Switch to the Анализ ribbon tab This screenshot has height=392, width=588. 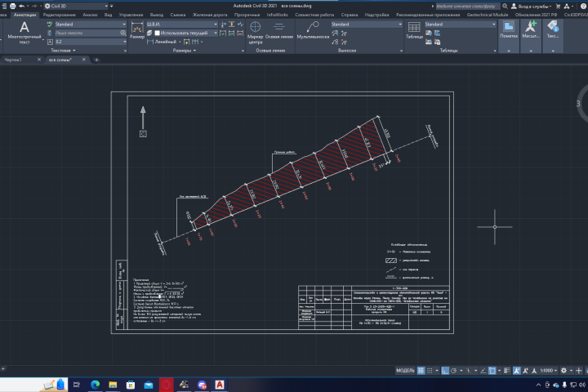90,15
